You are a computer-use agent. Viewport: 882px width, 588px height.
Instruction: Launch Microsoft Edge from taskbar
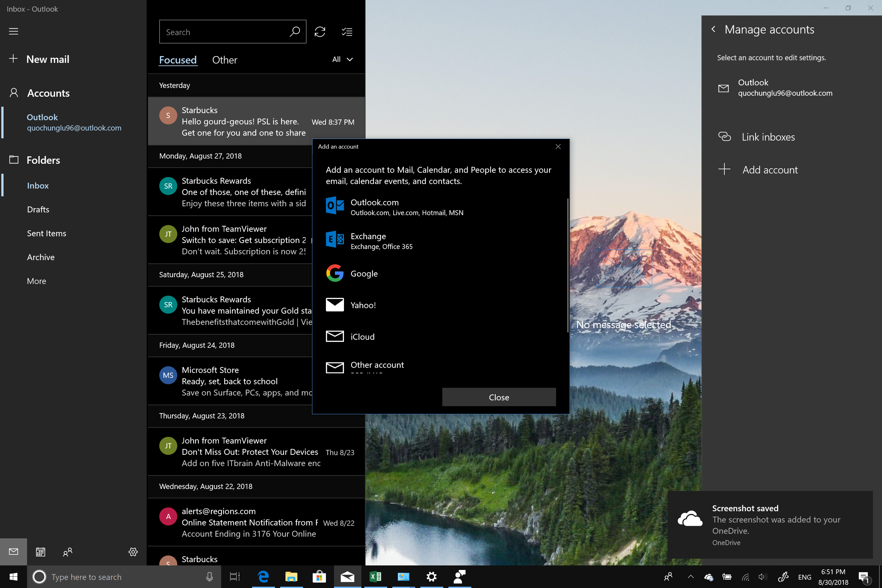tap(263, 577)
